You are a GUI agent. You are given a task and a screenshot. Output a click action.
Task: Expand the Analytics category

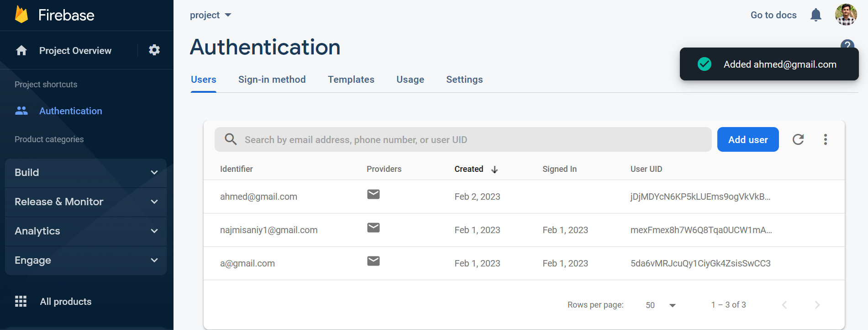pos(86,231)
